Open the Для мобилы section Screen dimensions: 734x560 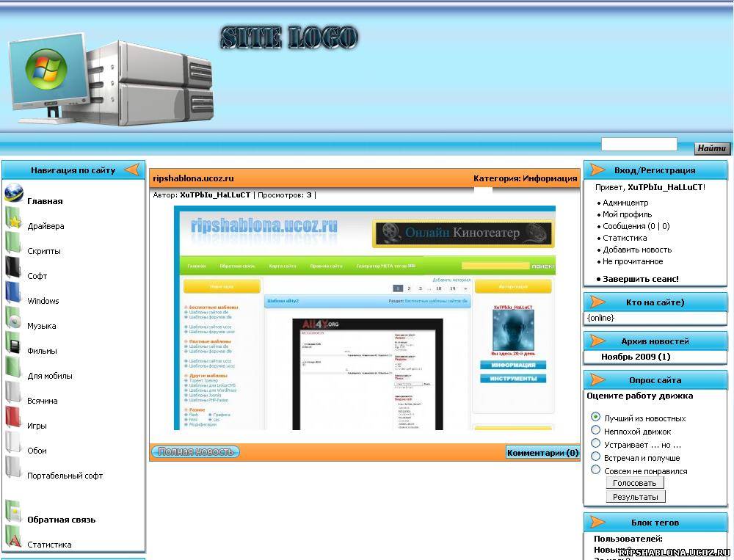click(50, 376)
